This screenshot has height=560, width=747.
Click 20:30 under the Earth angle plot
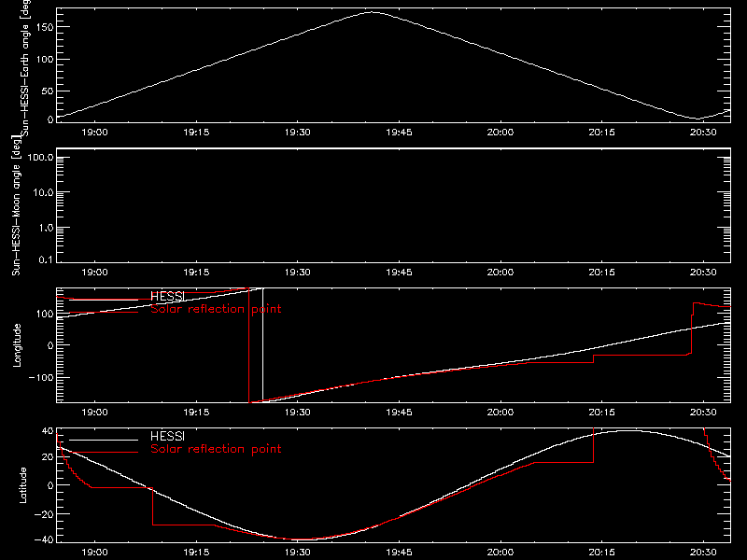pyautogui.click(x=703, y=132)
